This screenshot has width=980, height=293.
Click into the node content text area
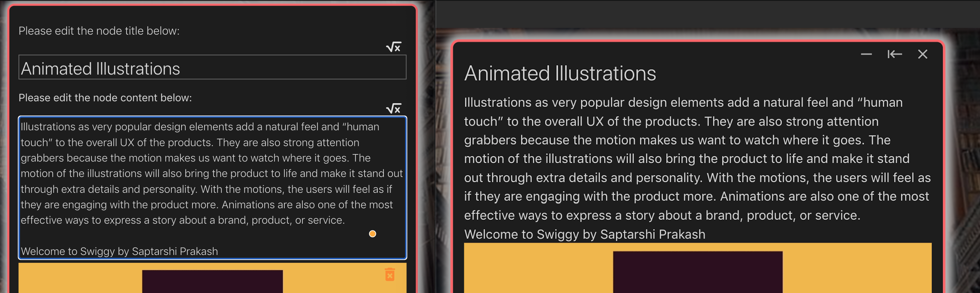click(212, 188)
